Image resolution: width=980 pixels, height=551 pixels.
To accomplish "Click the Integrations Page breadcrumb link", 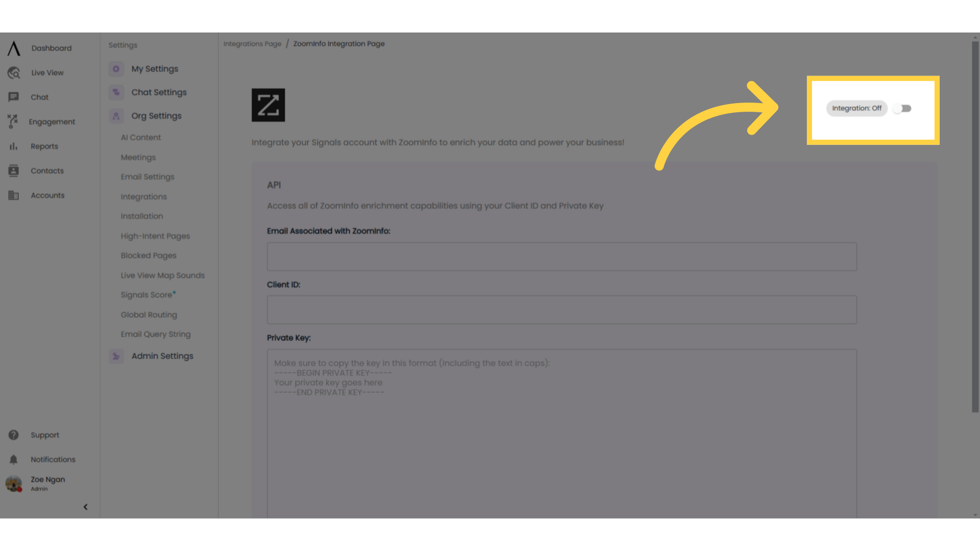I will tap(253, 43).
